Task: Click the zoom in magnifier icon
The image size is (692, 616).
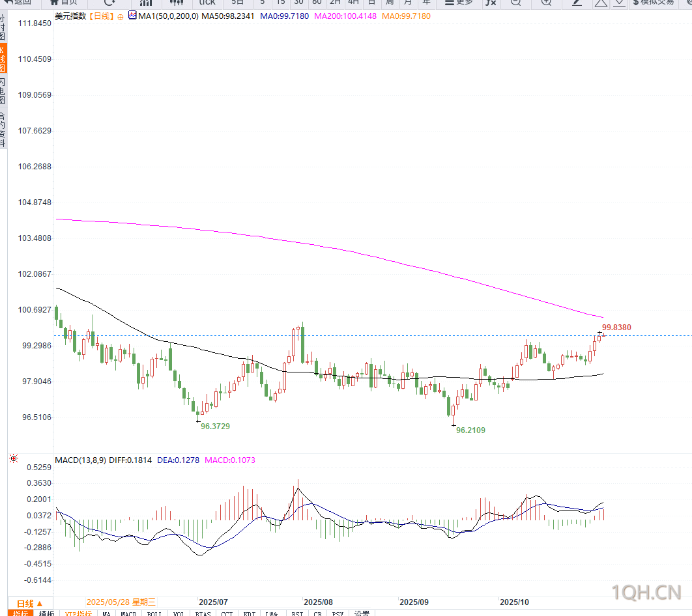Action: click(x=546, y=3)
